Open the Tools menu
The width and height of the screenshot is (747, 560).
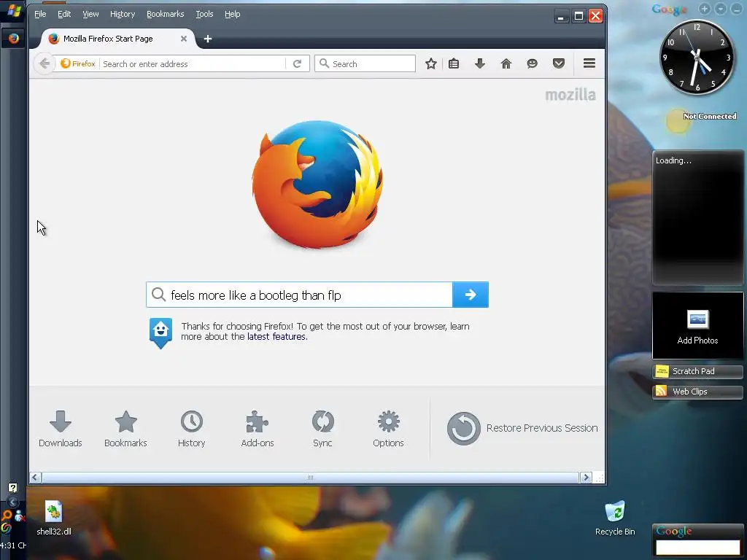pyautogui.click(x=204, y=14)
